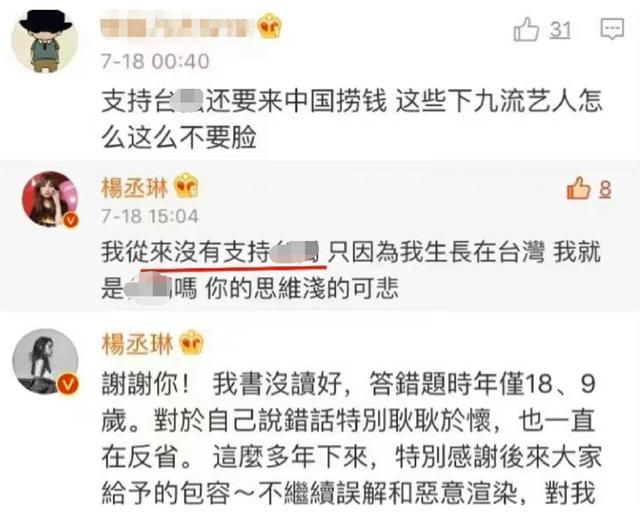
Task: Open the blurred username of the first commenter
Action: tap(178, 27)
